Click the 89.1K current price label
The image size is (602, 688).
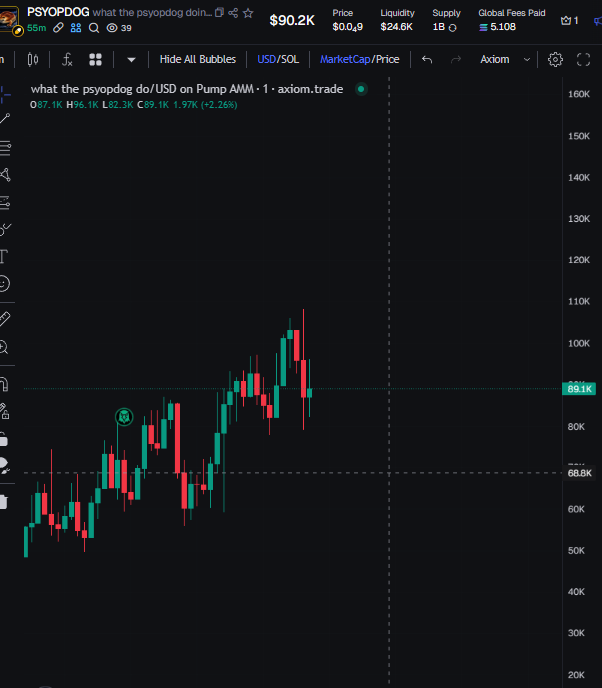click(579, 389)
